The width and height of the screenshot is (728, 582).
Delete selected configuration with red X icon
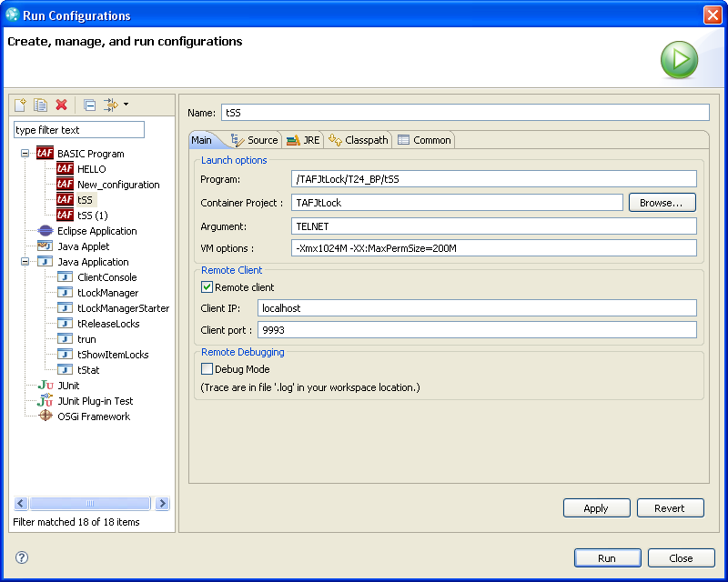(x=62, y=105)
